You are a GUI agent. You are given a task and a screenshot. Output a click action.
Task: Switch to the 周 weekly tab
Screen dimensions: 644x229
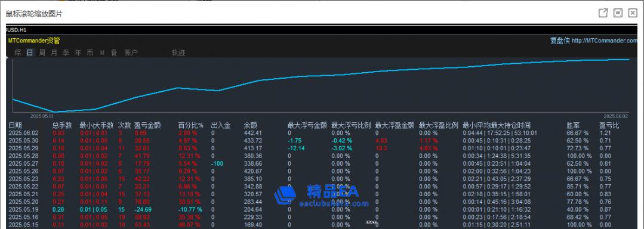(x=42, y=52)
